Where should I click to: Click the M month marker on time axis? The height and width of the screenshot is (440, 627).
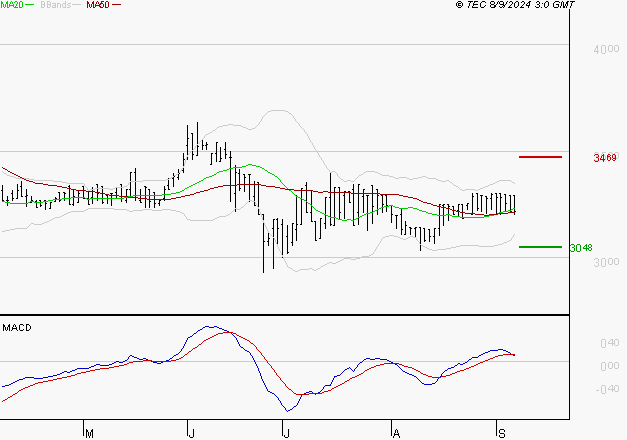(x=89, y=434)
